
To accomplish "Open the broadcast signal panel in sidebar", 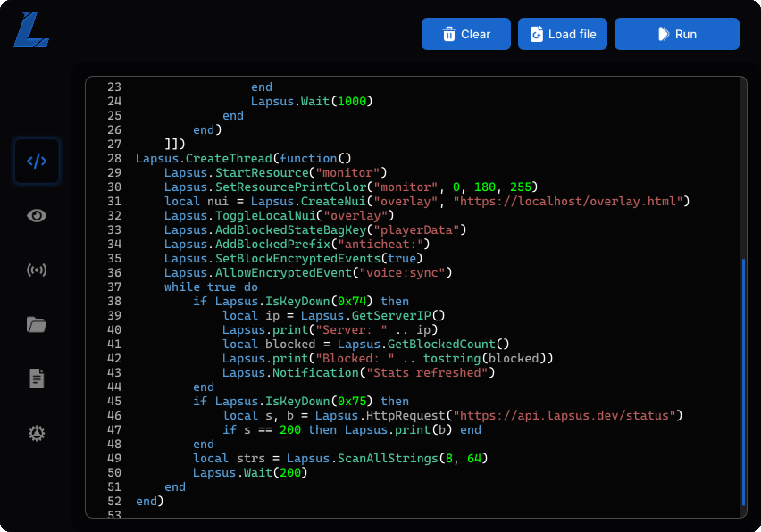I will point(37,270).
